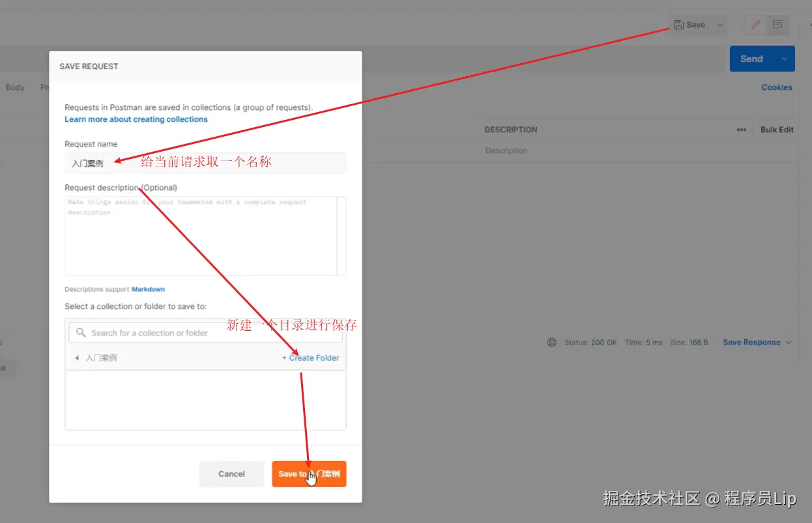Click the magnifier search icon in the dialog
This screenshot has width=812, height=523.
[81, 332]
